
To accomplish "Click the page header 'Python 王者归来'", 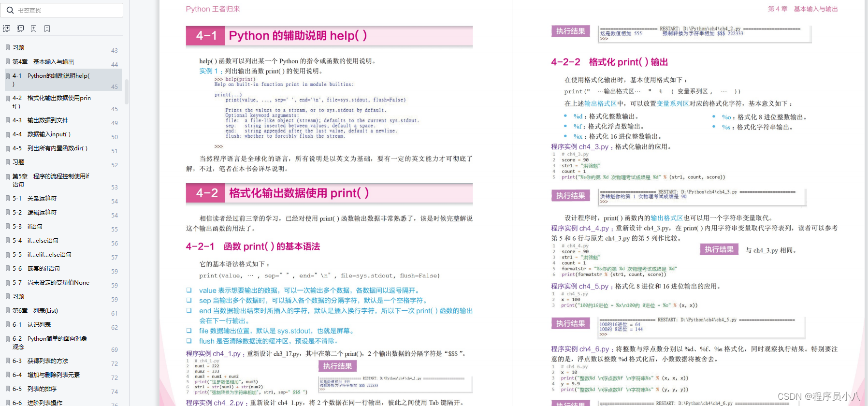I will tap(213, 9).
